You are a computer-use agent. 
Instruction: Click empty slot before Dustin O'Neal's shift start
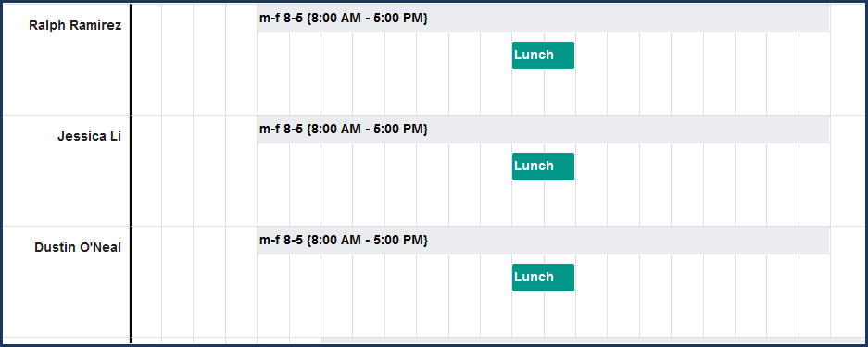tap(242, 282)
